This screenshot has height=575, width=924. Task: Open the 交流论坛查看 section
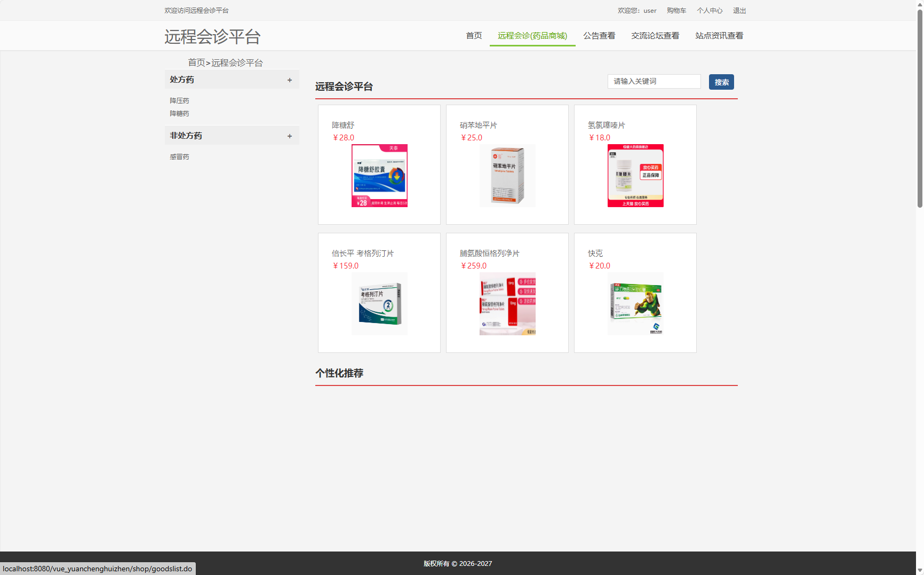(655, 35)
